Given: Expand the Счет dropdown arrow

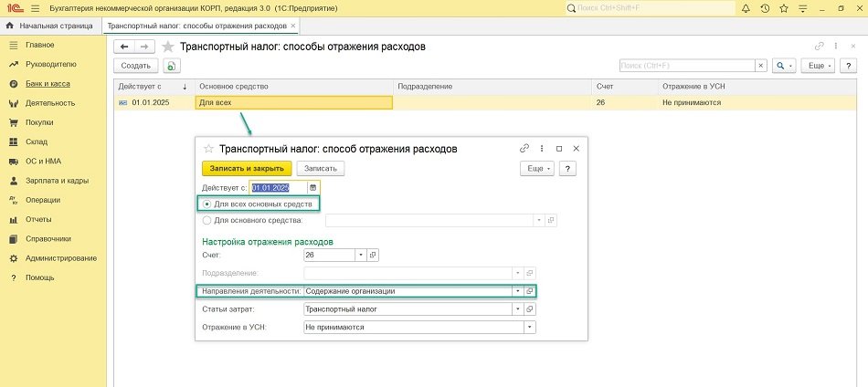Looking at the screenshot, I should pos(361,255).
